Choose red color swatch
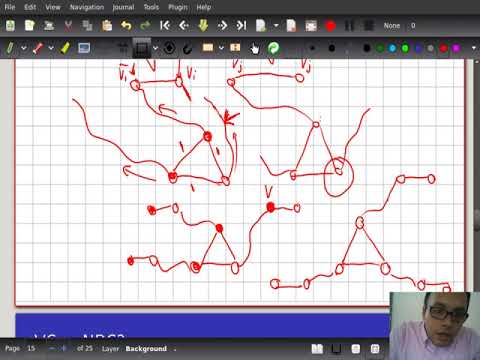 point(443,48)
